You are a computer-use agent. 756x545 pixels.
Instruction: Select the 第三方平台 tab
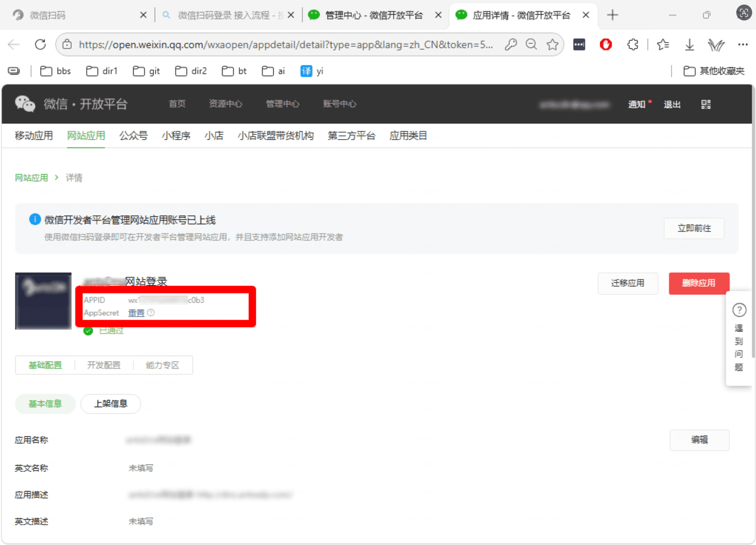click(x=352, y=136)
